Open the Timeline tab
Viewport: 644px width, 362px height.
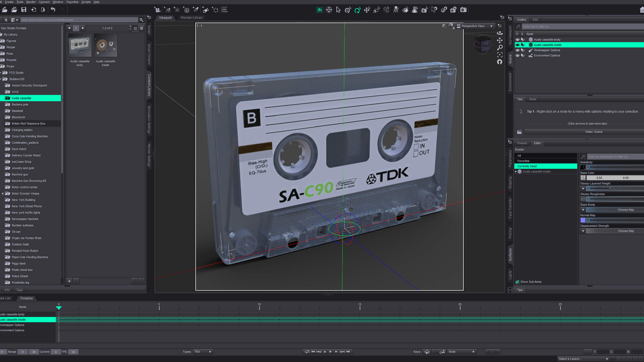point(26,298)
